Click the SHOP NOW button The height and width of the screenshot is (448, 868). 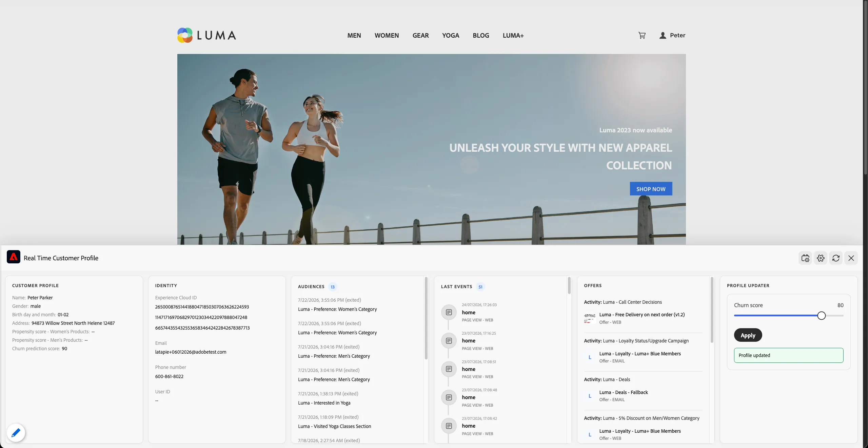[651, 189]
